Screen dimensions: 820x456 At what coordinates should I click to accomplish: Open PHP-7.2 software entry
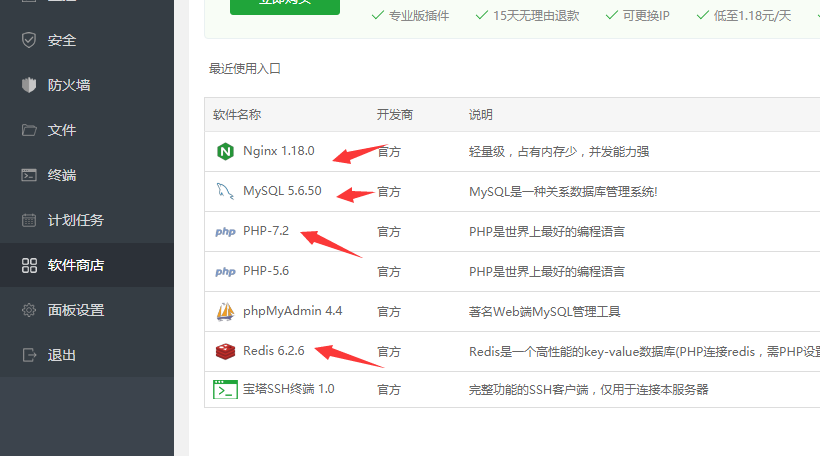(266, 231)
